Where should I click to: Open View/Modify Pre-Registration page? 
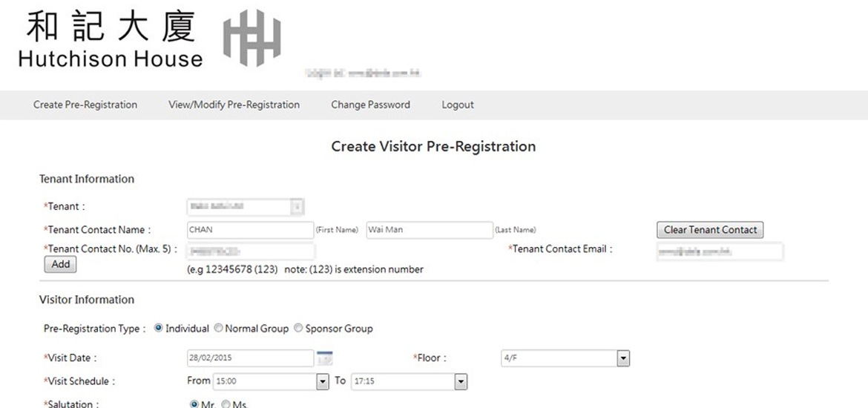click(234, 105)
